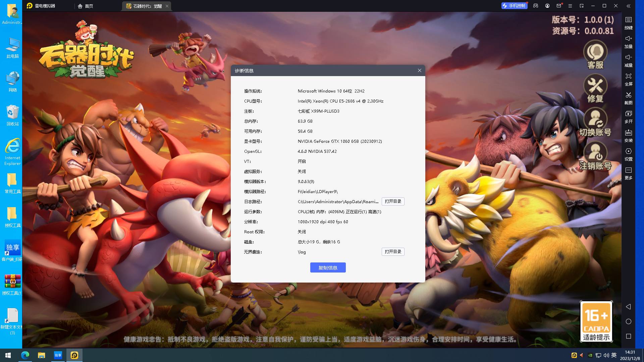Show more tools with 更多 icon
Viewport: 644px width, 362px height.
[x=629, y=173]
